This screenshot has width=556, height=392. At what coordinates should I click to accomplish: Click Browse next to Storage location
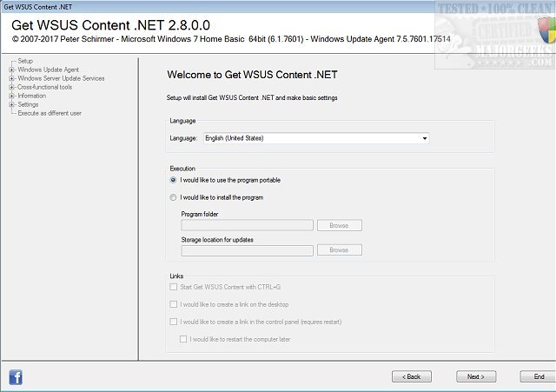pyautogui.click(x=339, y=250)
